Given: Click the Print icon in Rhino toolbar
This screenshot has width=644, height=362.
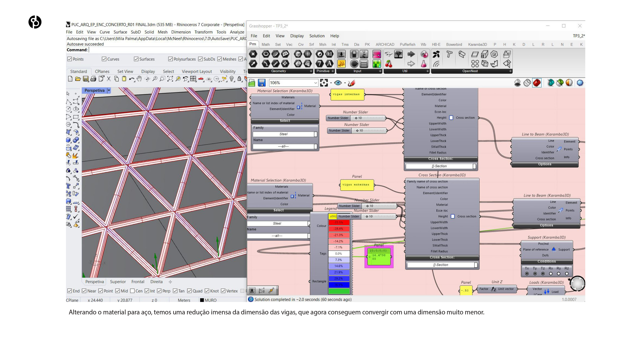Looking at the screenshot, I should coord(93,79).
